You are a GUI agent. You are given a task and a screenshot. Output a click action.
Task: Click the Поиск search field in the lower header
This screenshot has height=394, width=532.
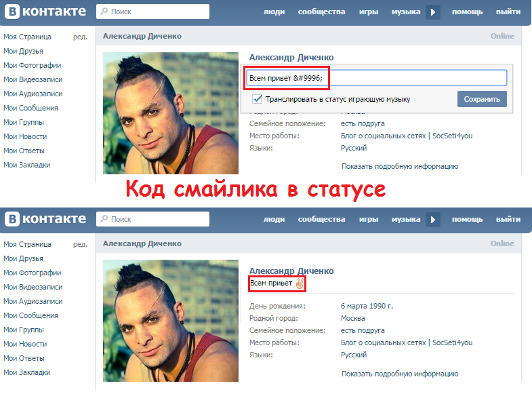tap(152, 219)
